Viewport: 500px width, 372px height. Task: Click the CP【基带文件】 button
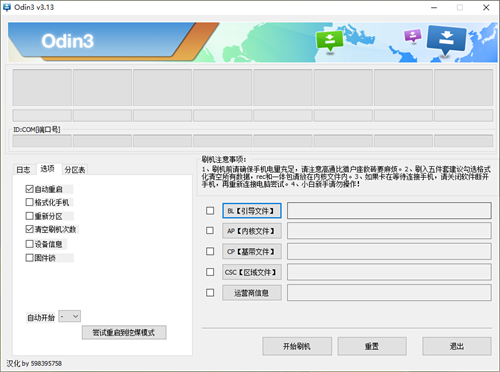252,251
